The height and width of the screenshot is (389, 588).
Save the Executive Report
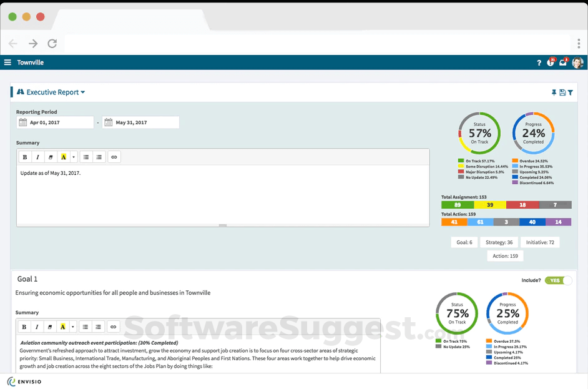pos(562,92)
